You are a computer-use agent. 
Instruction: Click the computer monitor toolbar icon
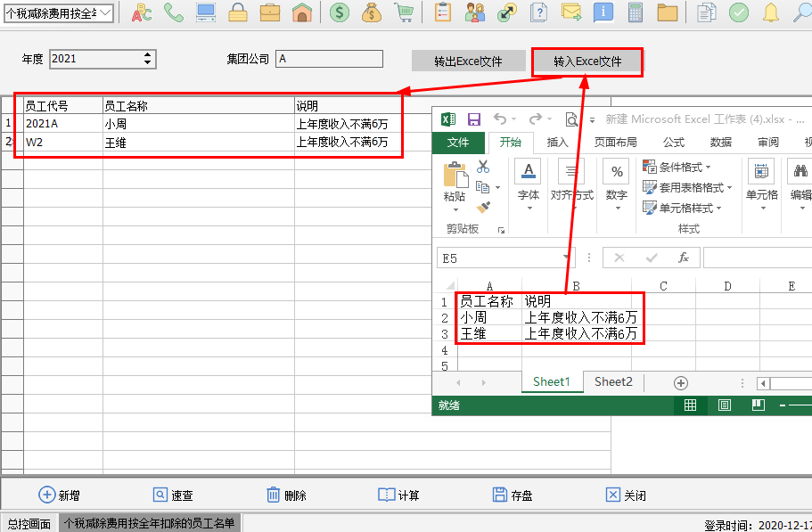pos(206,12)
